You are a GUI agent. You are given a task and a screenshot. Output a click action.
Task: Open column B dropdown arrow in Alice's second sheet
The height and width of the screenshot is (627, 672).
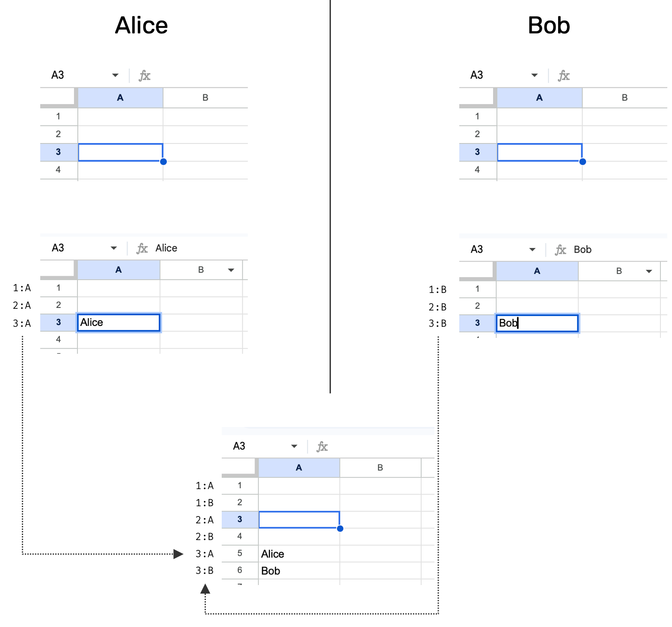(231, 270)
